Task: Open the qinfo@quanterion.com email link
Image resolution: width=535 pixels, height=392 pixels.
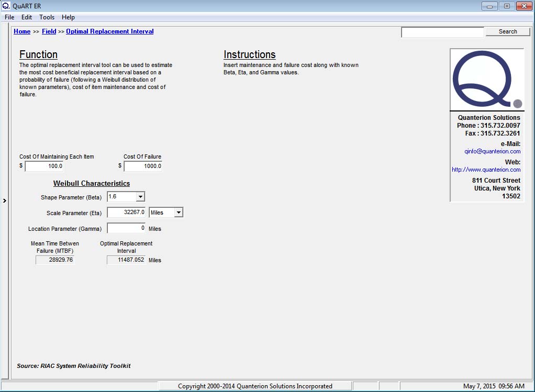Action: click(493, 151)
